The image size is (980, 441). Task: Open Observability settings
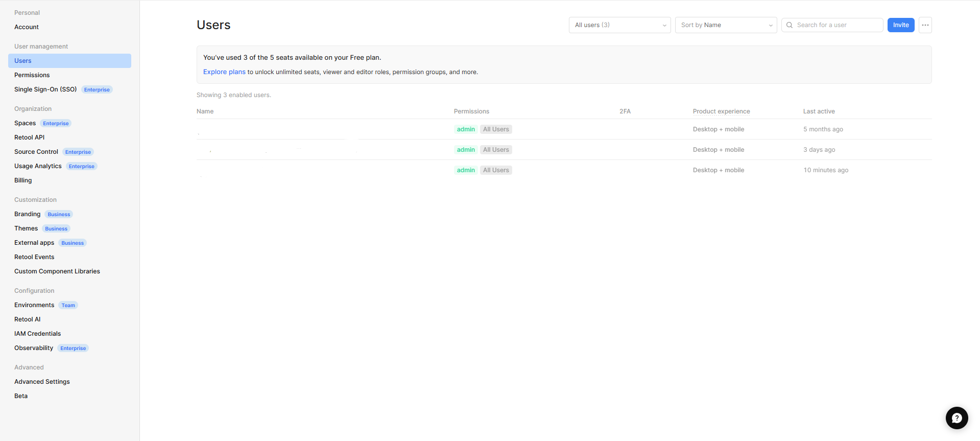point(34,348)
